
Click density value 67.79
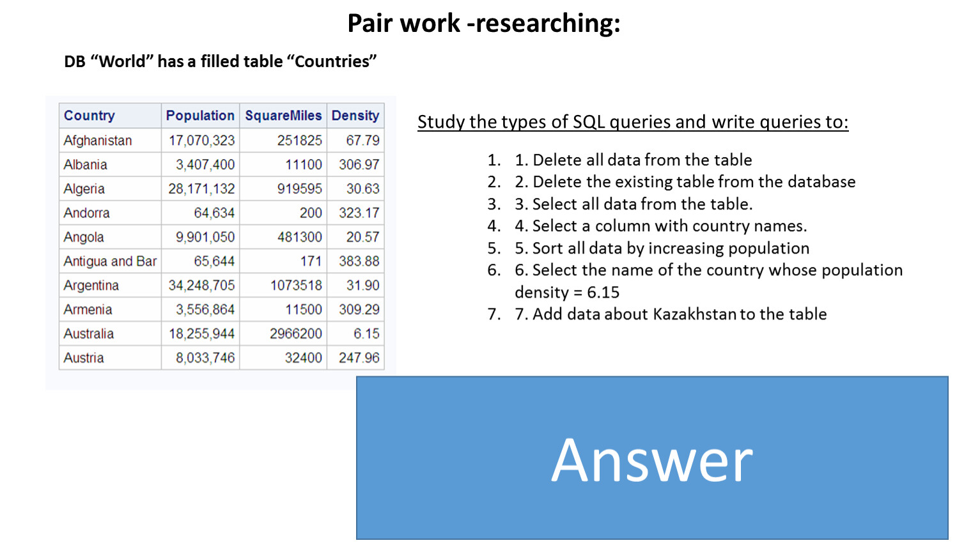(x=362, y=141)
